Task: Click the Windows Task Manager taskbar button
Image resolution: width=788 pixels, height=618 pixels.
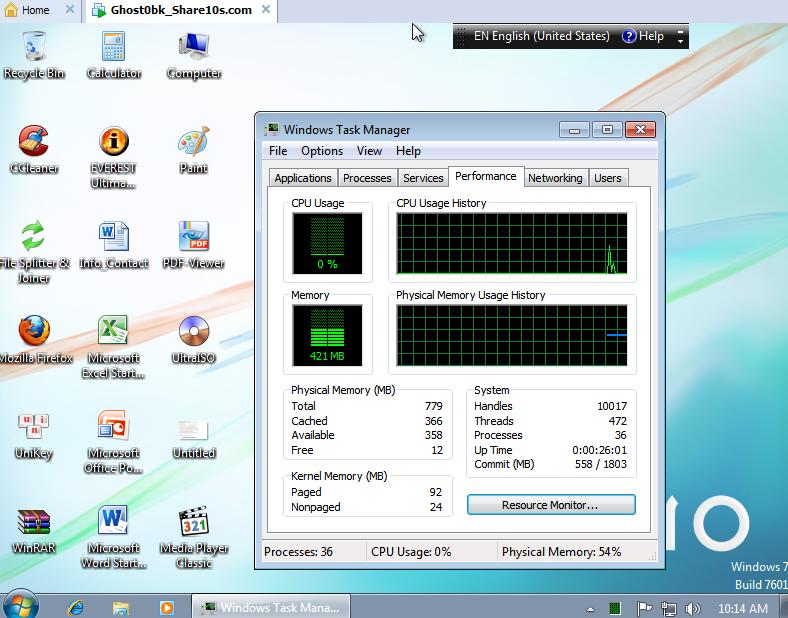Action: [x=271, y=607]
